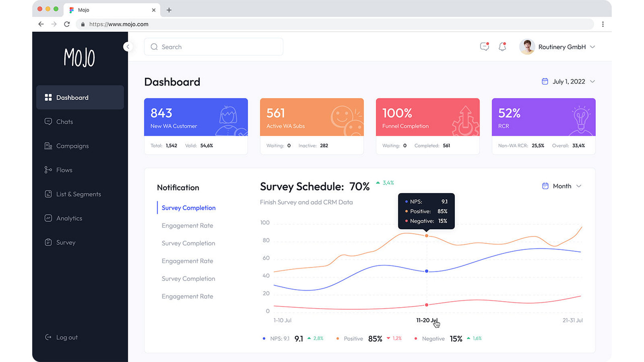Switch to the Engagement Rate notification
The width and height of the screenshot is (644, 362).
point(187,225)
